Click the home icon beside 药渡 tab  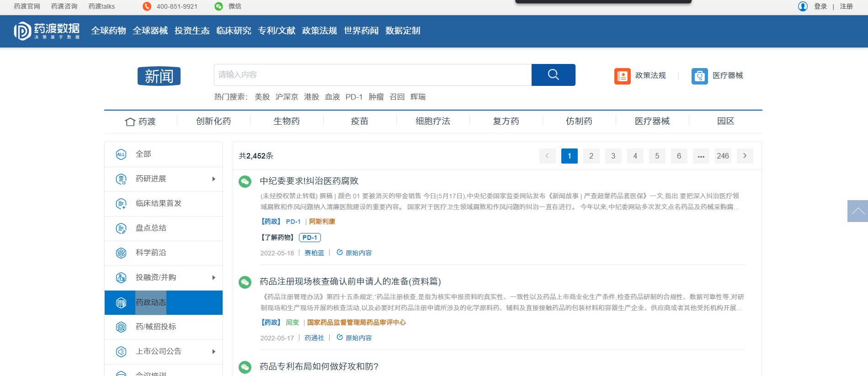[130, 122]
